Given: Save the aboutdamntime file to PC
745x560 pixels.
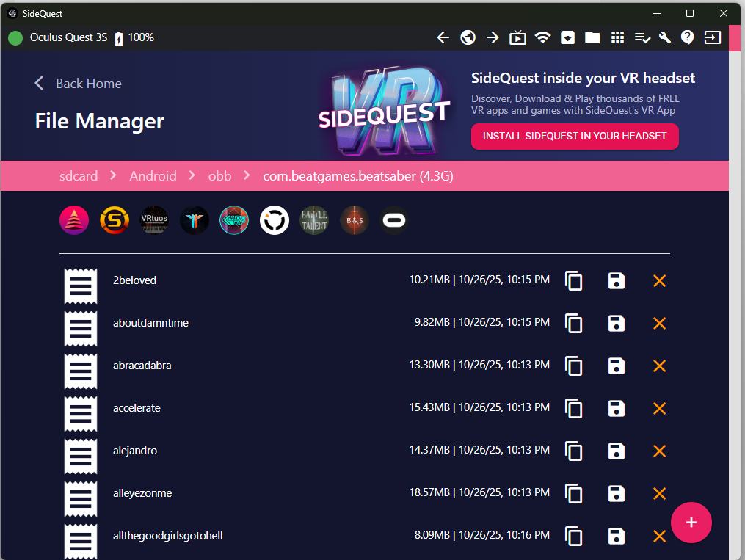Looking at the screenshot, I should pyautogui.click(x=617, y=324).
